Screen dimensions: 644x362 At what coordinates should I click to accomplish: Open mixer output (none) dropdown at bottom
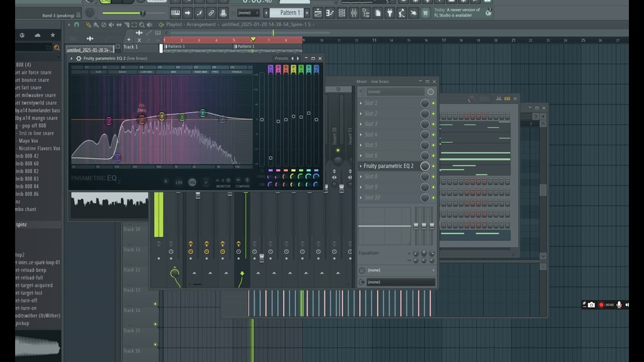pyautogui.click(x=400, y=282)
